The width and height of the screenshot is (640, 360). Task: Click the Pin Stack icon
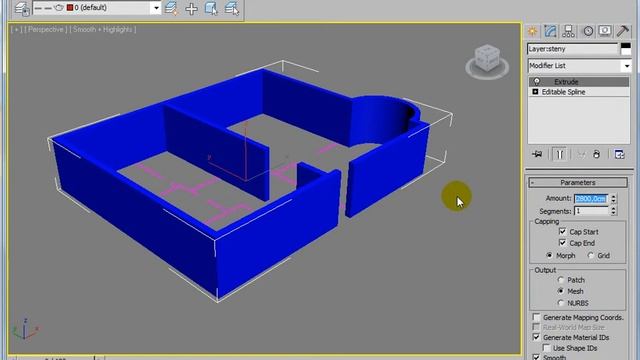tap(537, 154)
